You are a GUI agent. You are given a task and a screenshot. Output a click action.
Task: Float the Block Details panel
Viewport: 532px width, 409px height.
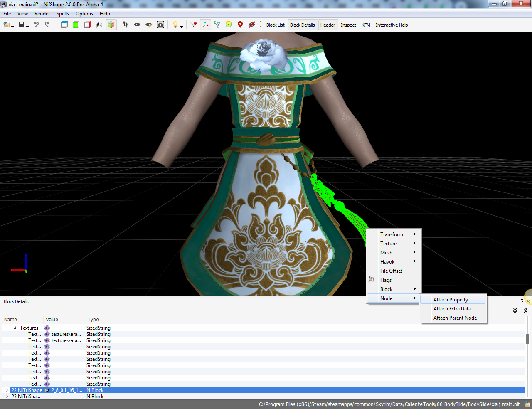click(x=522, y=301)
